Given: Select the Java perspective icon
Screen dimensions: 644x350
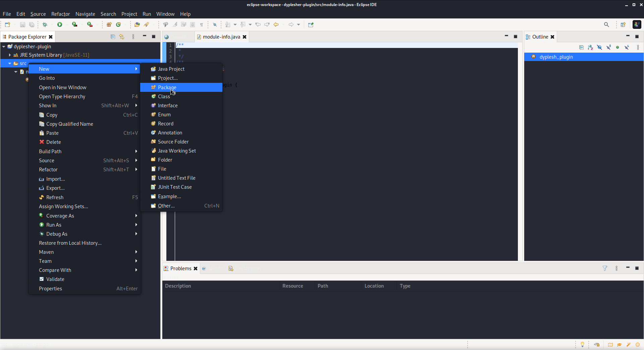Looking at the screenshot, I should point(637,24).
